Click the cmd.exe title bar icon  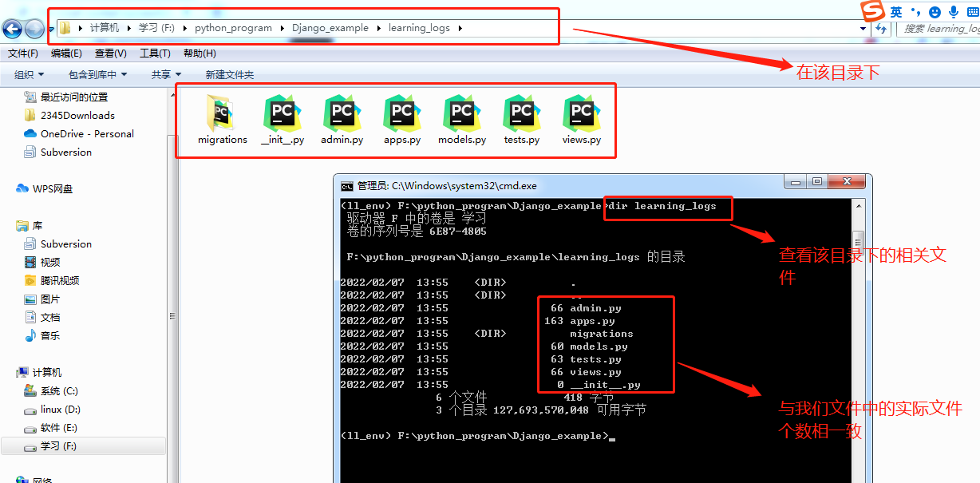(347, 185)
